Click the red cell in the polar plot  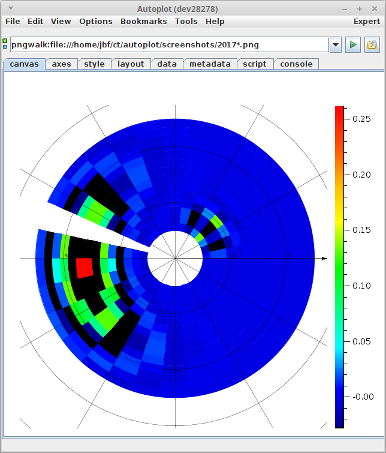[x=85, y=267]
